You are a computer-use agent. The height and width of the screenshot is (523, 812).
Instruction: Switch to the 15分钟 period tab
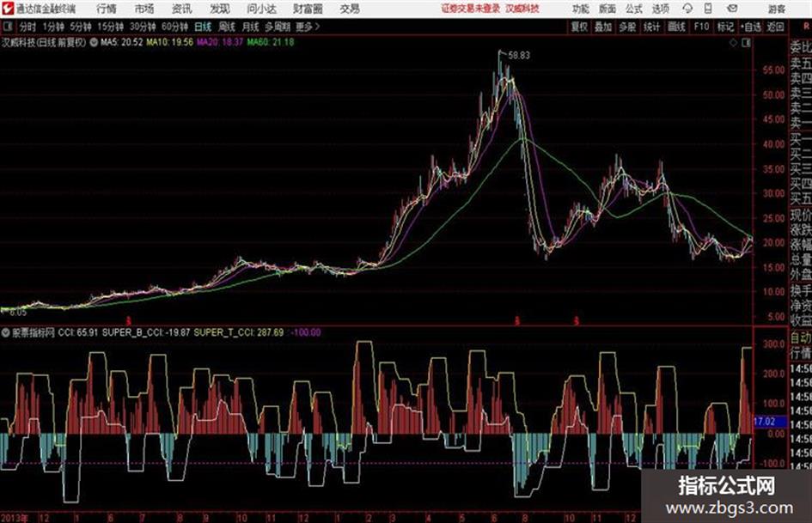click(110, 27)
